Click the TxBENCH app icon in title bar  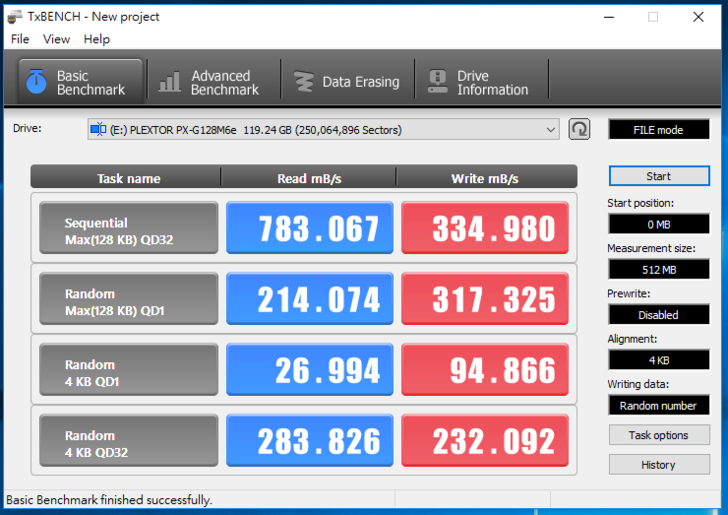(x=14, y=16)
